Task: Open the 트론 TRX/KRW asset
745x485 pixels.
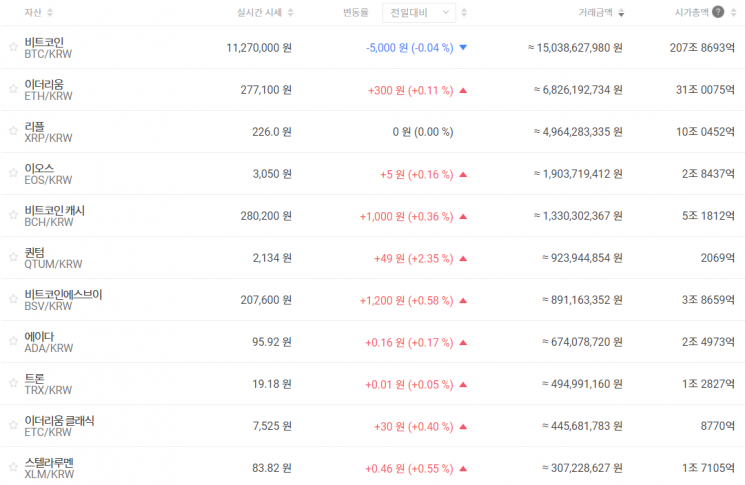Action: click(48, 384)
